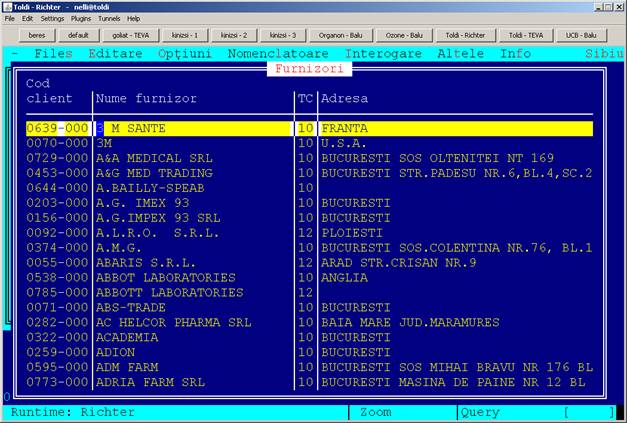This screenshot has width=627, height=423.
Task: Click the Adresa column header
Action: (344, 98)
